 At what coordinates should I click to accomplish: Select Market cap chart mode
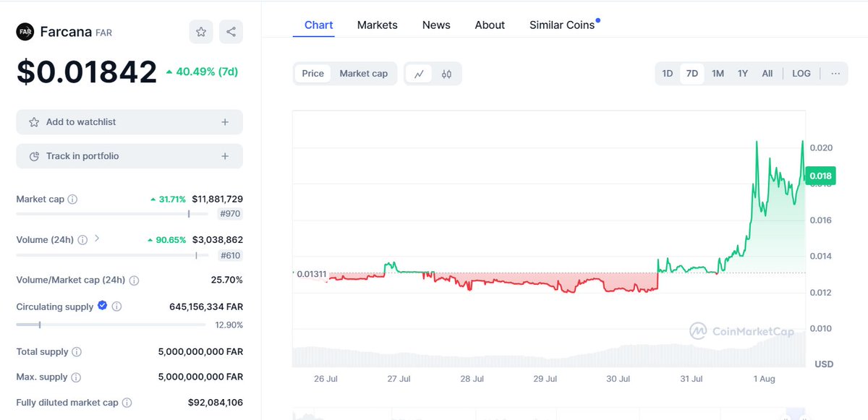(364, 73)
